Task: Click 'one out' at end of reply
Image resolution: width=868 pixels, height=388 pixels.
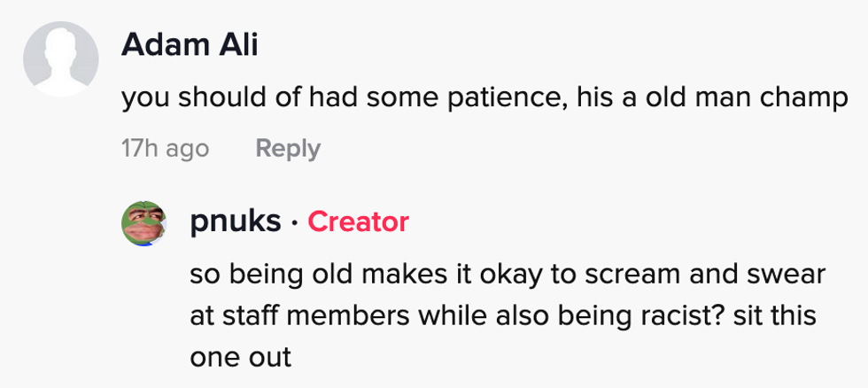Action: point(240,357)
